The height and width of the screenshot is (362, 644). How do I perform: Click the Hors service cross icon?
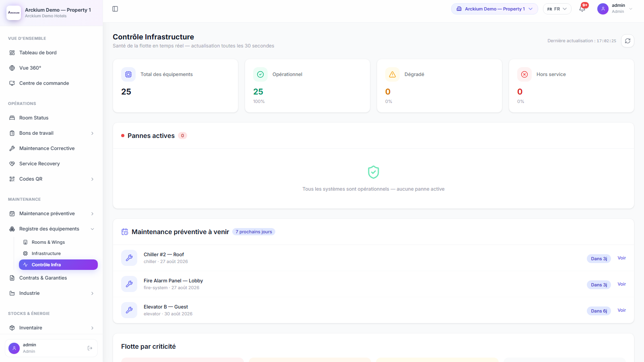click(x=524, y=74)
